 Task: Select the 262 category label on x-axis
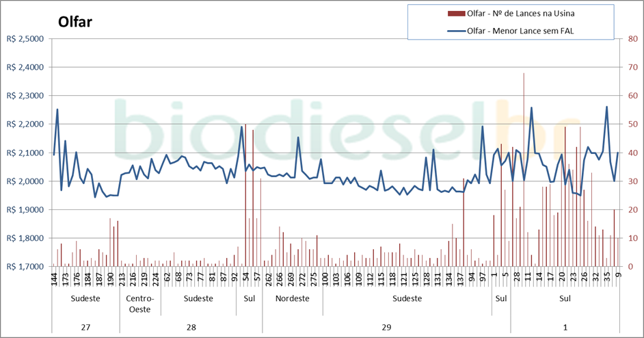[269, 279]
